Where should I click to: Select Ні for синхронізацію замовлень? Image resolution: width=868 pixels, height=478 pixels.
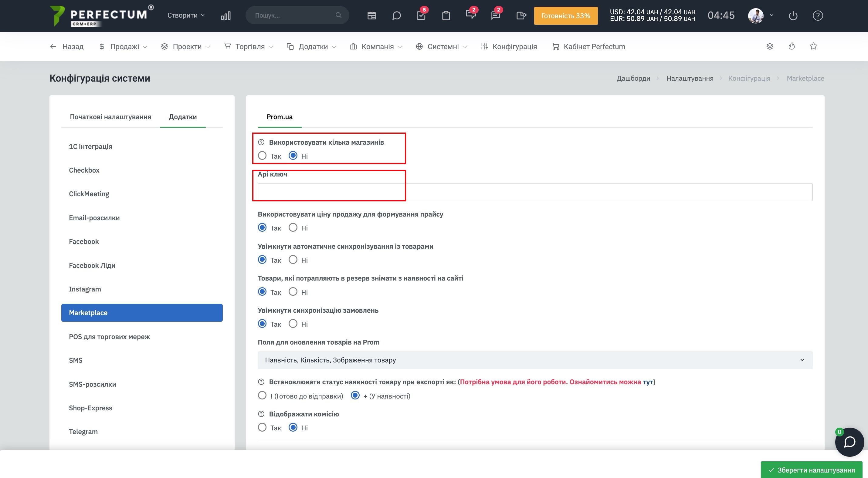click(x=293, y=324)
